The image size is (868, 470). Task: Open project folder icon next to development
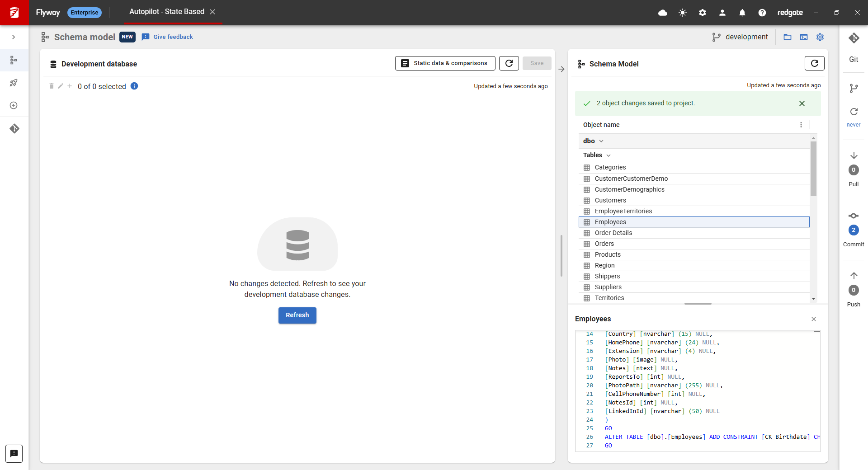point(788,37)
